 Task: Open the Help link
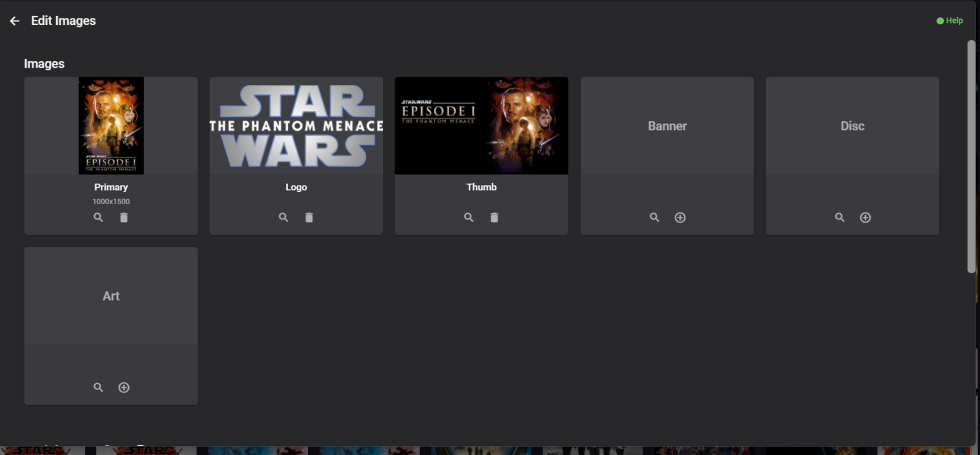950,20
